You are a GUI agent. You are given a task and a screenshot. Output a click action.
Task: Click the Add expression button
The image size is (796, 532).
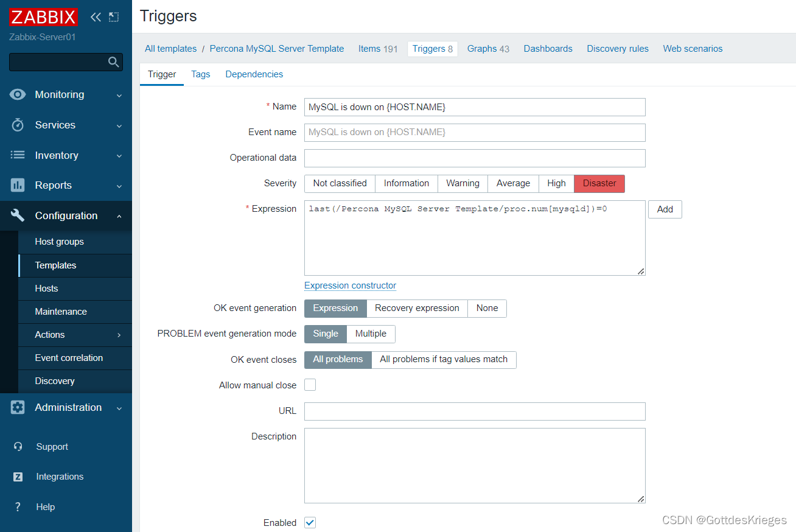(665, 209)
